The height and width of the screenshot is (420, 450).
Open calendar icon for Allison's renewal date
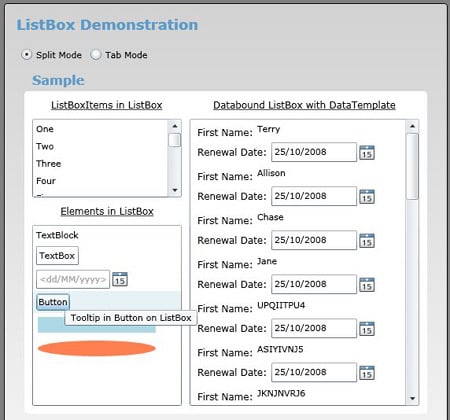pos(367,197)
